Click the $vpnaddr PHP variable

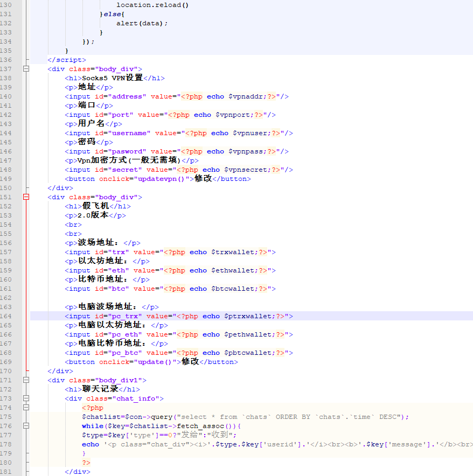[247, 96]
